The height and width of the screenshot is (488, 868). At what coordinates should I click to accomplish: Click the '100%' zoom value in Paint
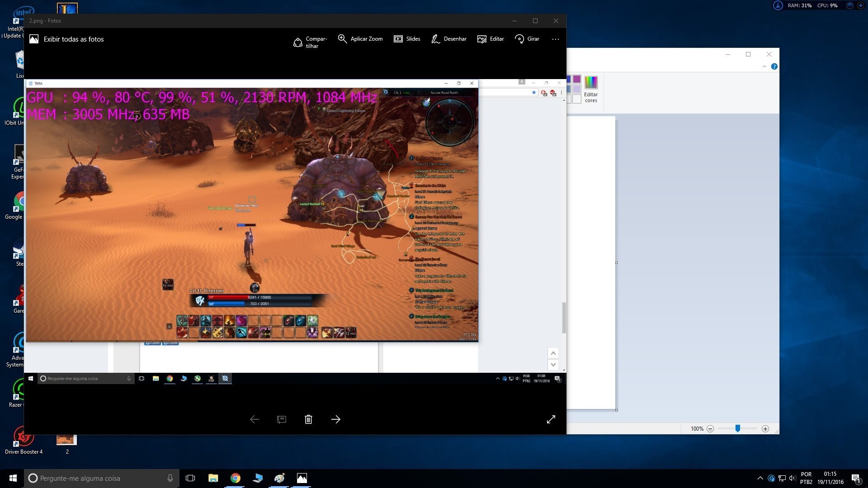pos(697,429)
